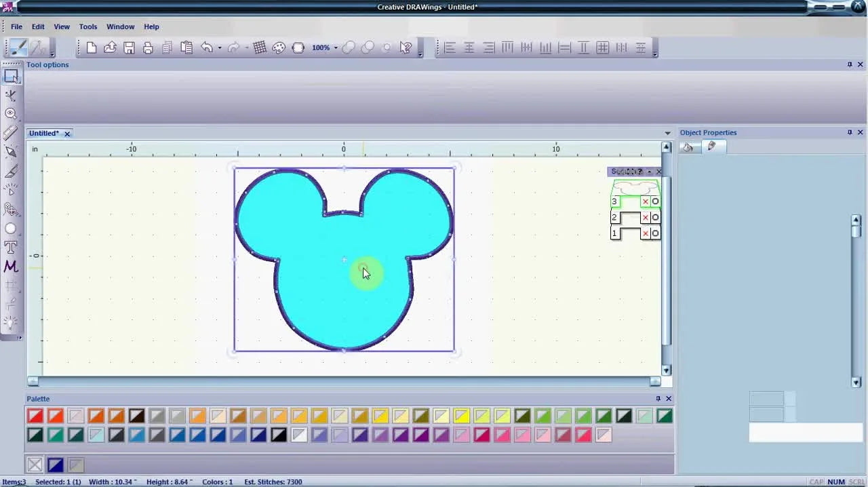Open the Tools menu
The image size is (868, 487).
click(88, 26)
